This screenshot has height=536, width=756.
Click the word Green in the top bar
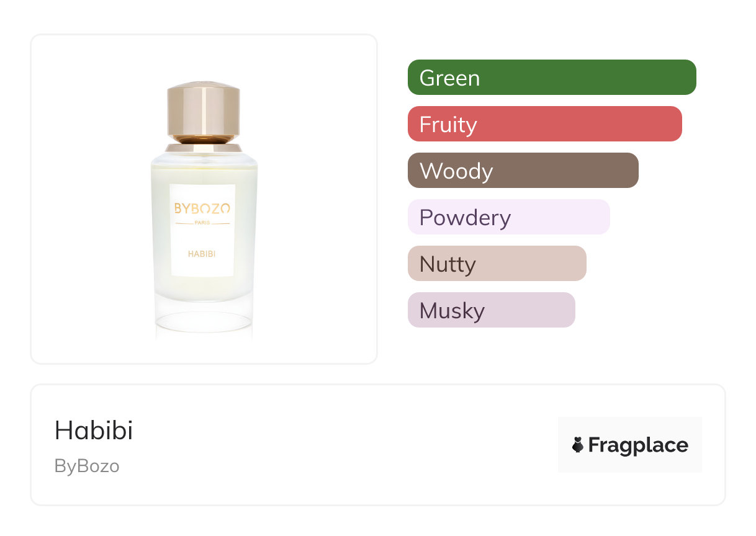point(449,78)
